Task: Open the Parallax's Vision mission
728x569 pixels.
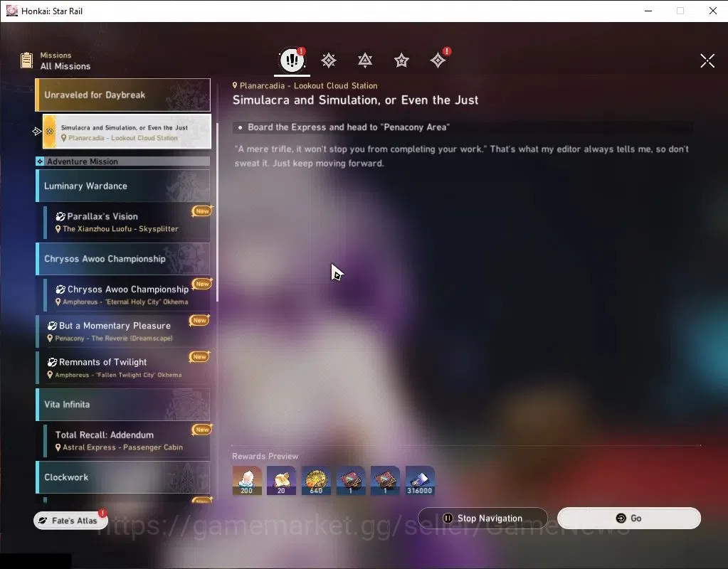Action: 127,222
